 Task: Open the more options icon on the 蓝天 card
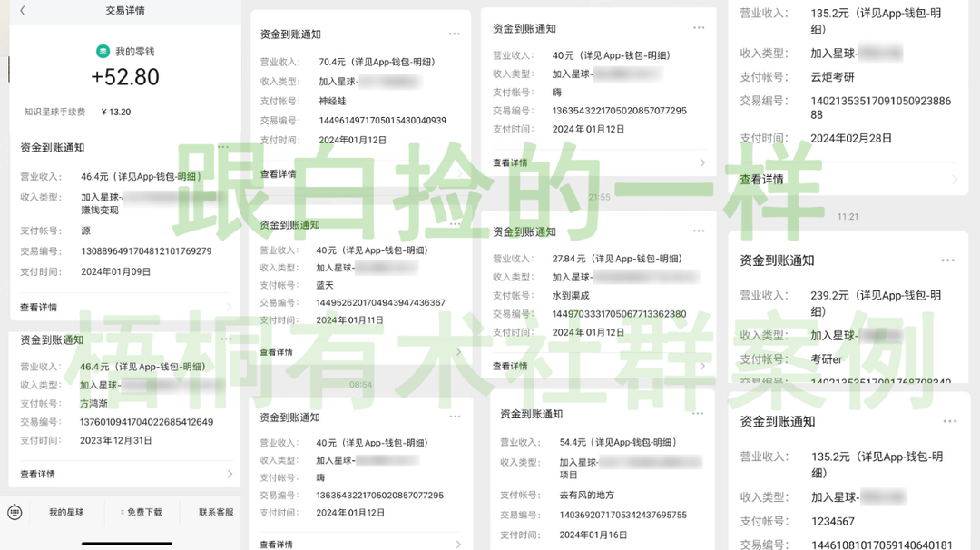(455, 223)
